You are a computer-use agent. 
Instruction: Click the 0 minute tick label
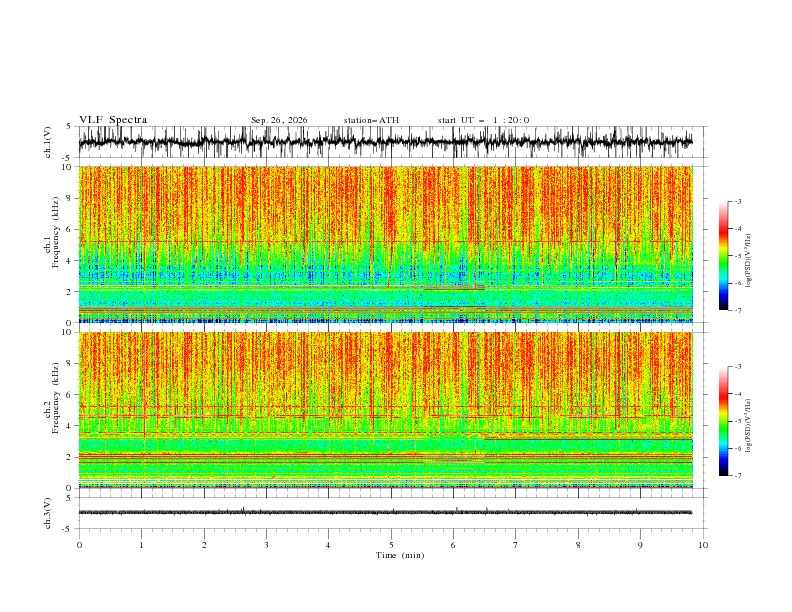point(79,545)
